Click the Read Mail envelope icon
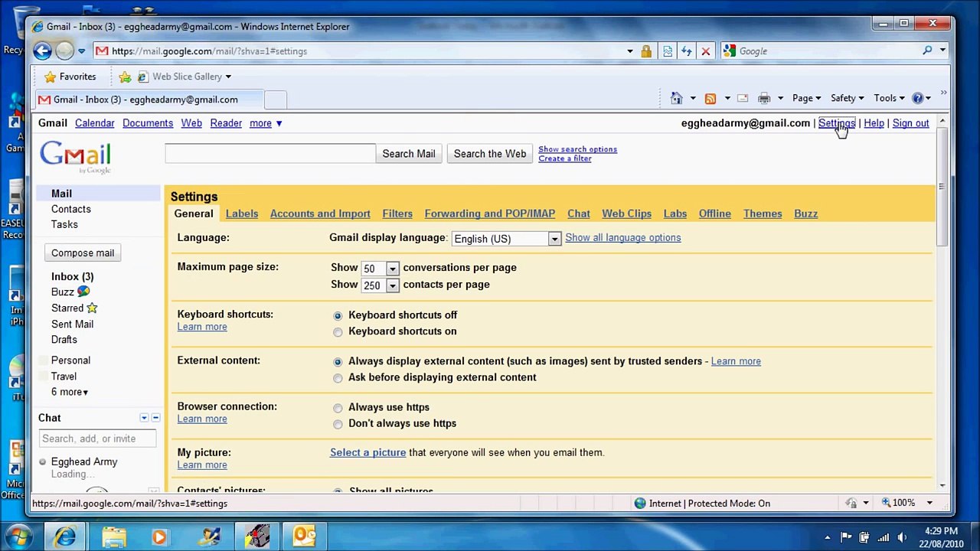980x551 pixels. click(743, 98)
